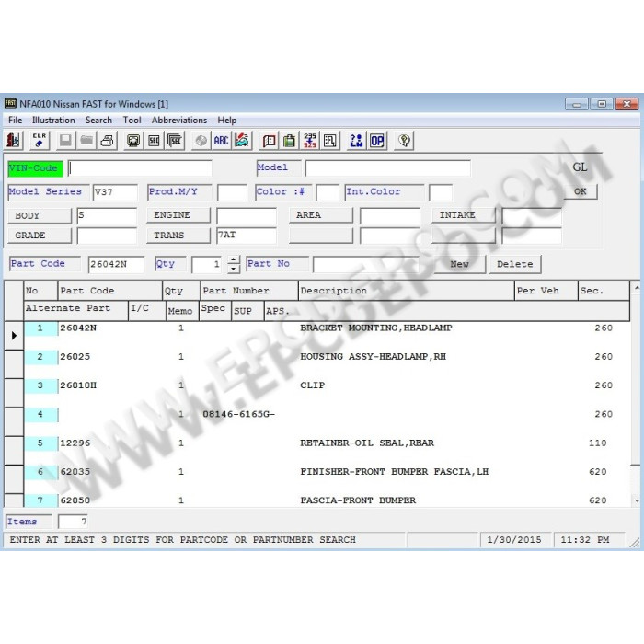This screenshot has height=644, width=644.
Task: Click the ENGINE selector button
Action: (178, 215)
